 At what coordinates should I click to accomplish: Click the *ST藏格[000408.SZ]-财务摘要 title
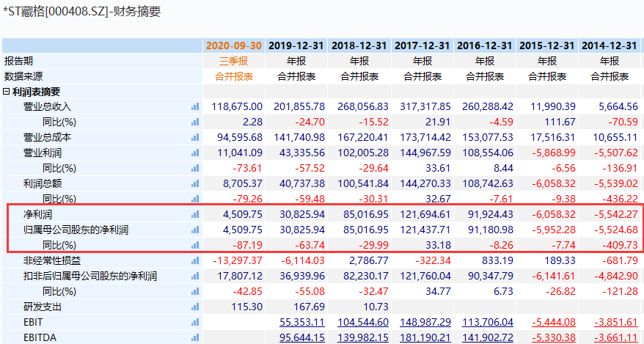(82, 11)
